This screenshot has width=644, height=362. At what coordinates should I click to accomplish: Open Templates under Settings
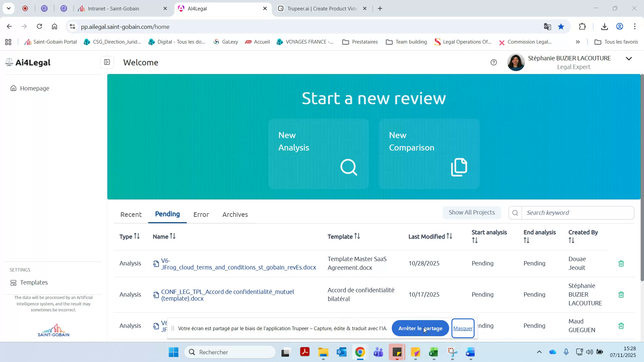pyautogui.click(x=34, y=282)
